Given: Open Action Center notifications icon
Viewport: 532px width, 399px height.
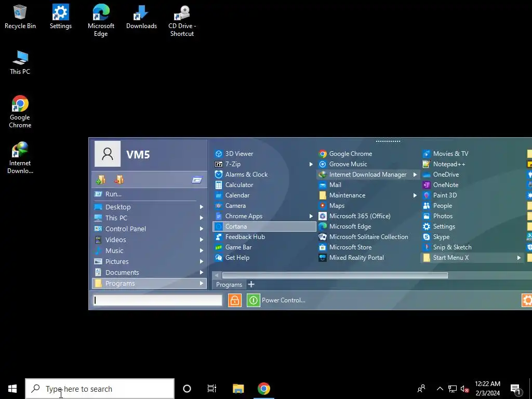Looking at the screenshot, I should coord(516,389).
